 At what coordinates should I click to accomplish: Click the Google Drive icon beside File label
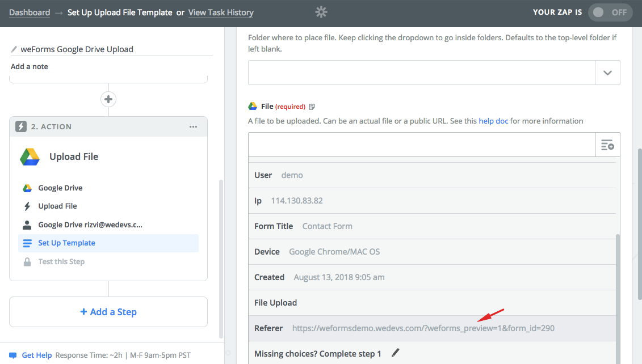coord(253,107)
